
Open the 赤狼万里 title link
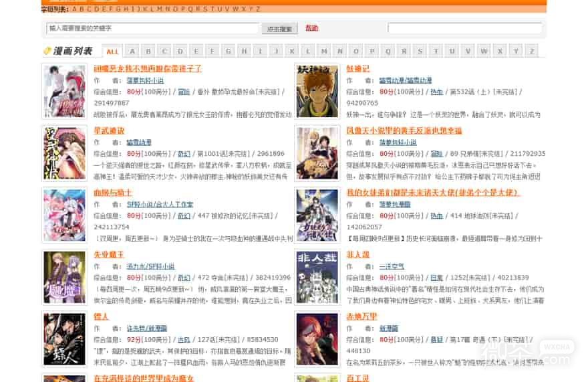(x=361, y=316)
